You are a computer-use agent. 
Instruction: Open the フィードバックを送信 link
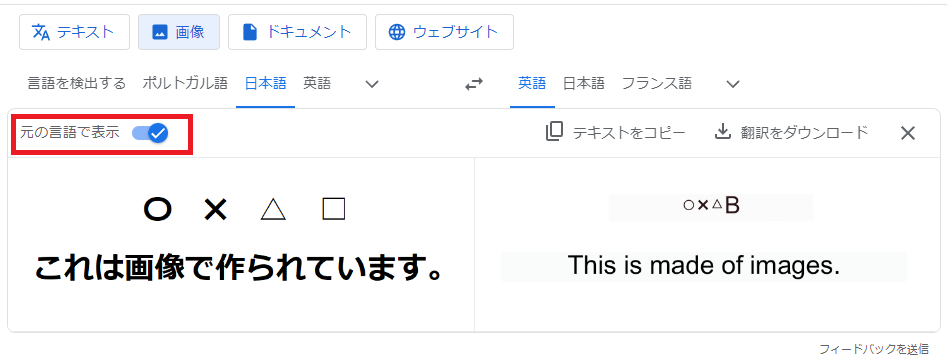tap(874, 349)
